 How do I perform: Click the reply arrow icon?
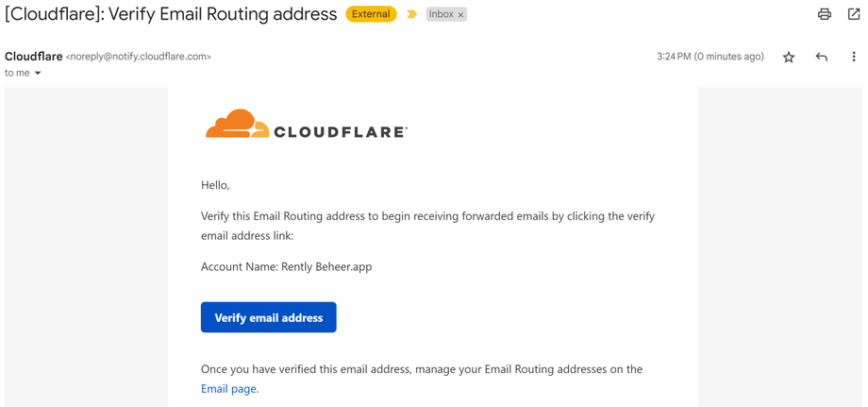coord(822,58)
